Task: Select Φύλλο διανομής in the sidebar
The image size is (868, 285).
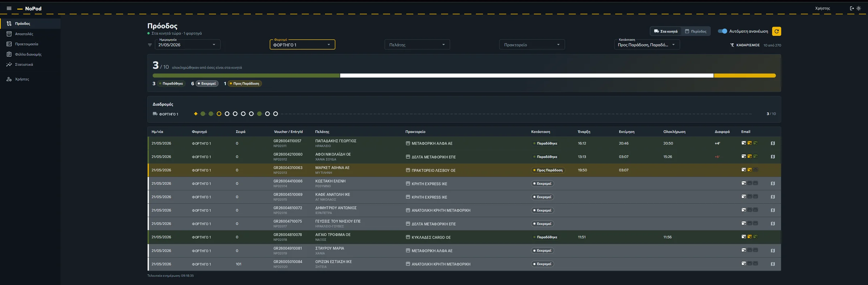Action: [30, 54]
